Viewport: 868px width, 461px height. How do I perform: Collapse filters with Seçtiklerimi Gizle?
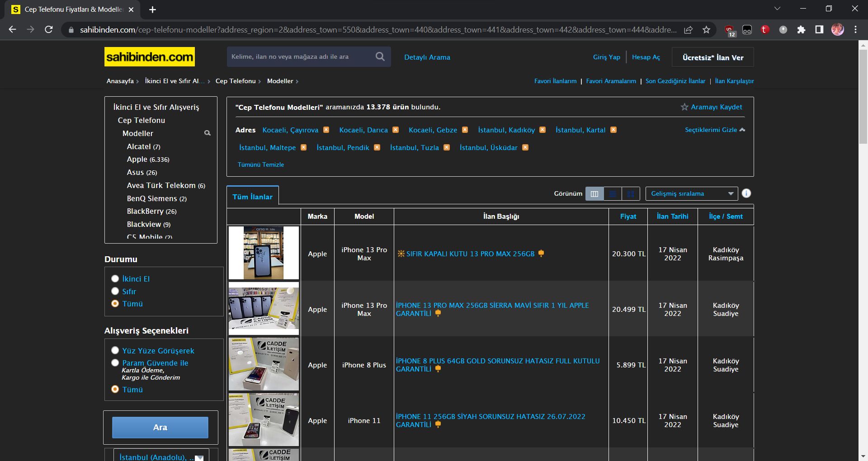[715, 130]
